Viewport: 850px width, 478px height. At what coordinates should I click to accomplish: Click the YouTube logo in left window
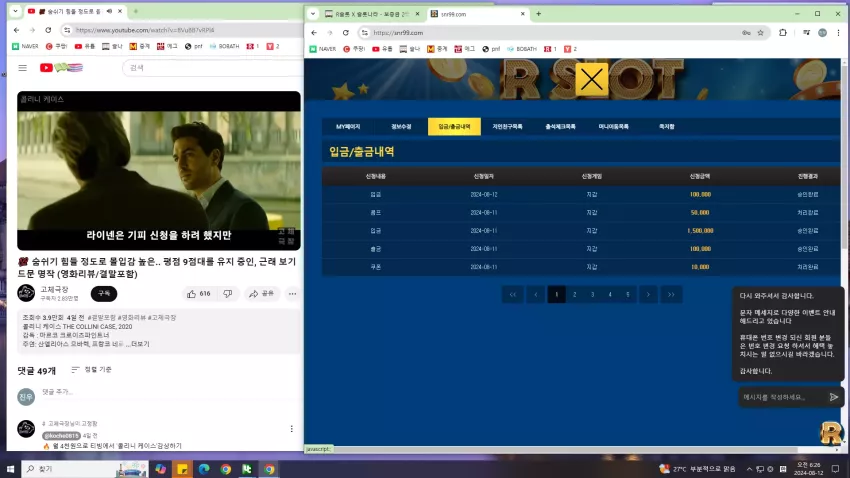click(x=61, y=68)
